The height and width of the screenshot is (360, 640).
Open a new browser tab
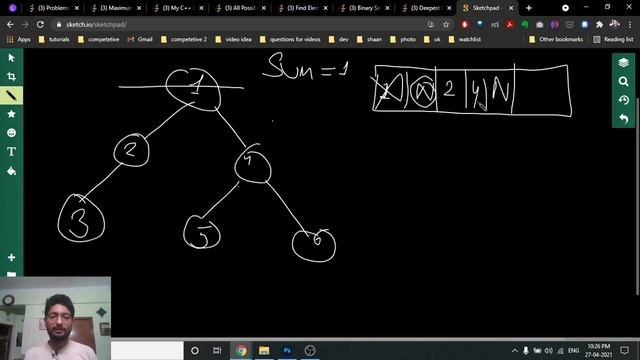pos(529,8)
